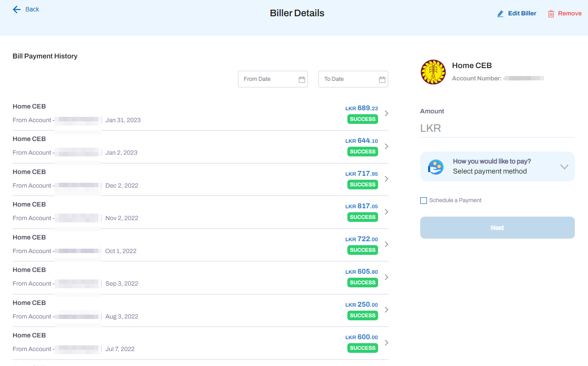The width and height of the screenshot is (588, 366).
Task: Click the Aug 3, 2022 date text
Action: [x=122, y=316]
